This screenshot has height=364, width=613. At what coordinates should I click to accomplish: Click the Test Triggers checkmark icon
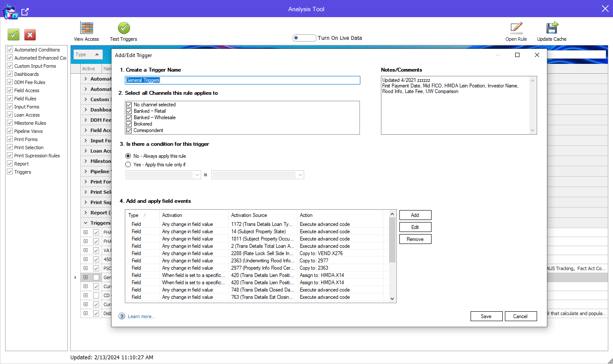124,28
